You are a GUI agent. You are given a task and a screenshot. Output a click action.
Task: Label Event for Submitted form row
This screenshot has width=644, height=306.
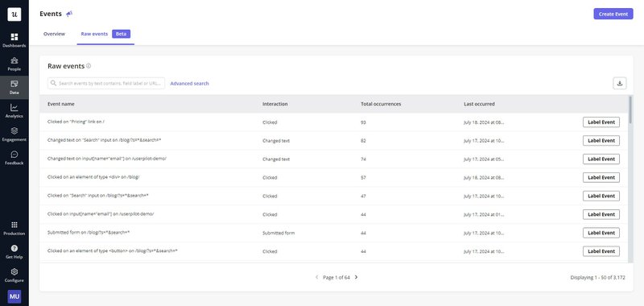click(601, 233)
